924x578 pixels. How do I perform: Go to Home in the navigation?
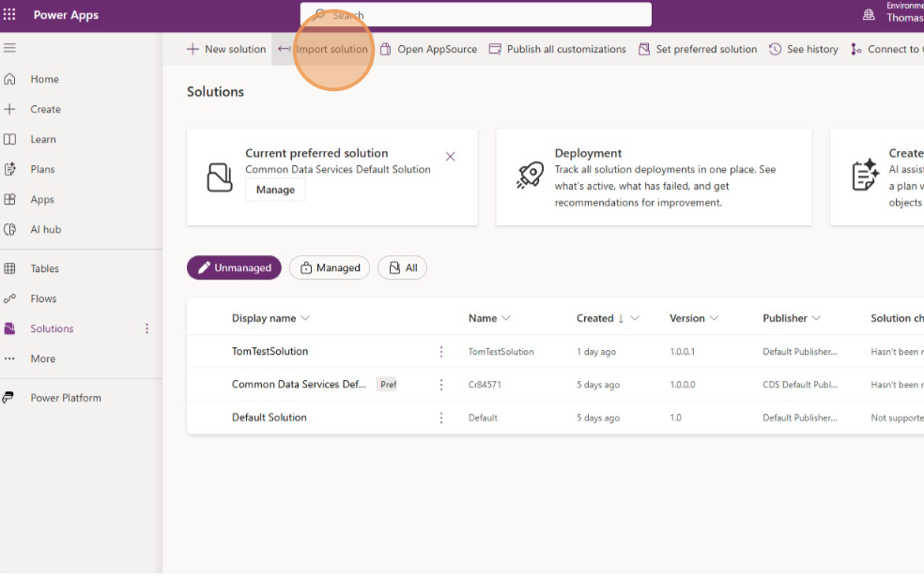click(45, 79)
